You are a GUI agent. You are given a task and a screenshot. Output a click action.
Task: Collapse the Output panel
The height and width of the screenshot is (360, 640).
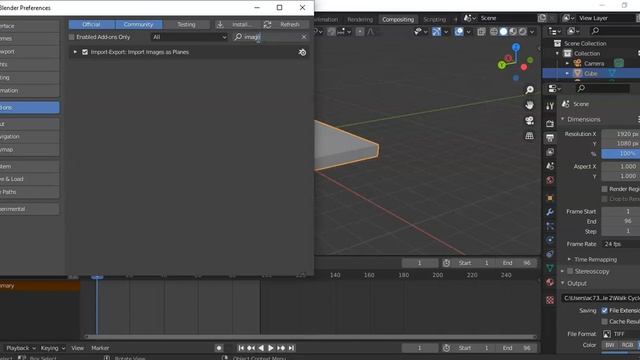[x=562, y=283]
